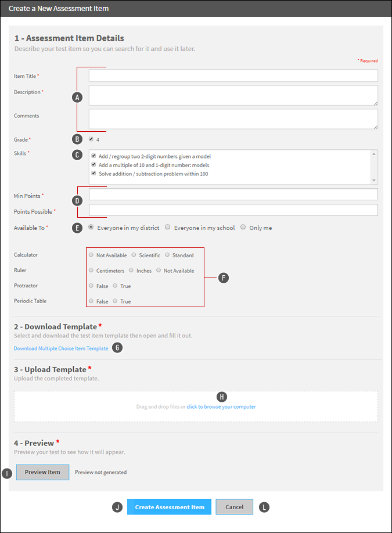Image resolution: width=392 pixels, height=533 pixels.
Task: Cancel the new assessment item
Action: coord(234,507)
